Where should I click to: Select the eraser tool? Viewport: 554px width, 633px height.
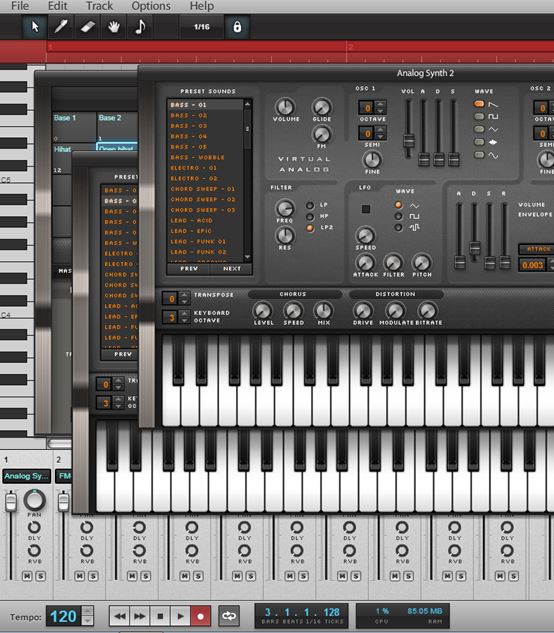[88, 27]
